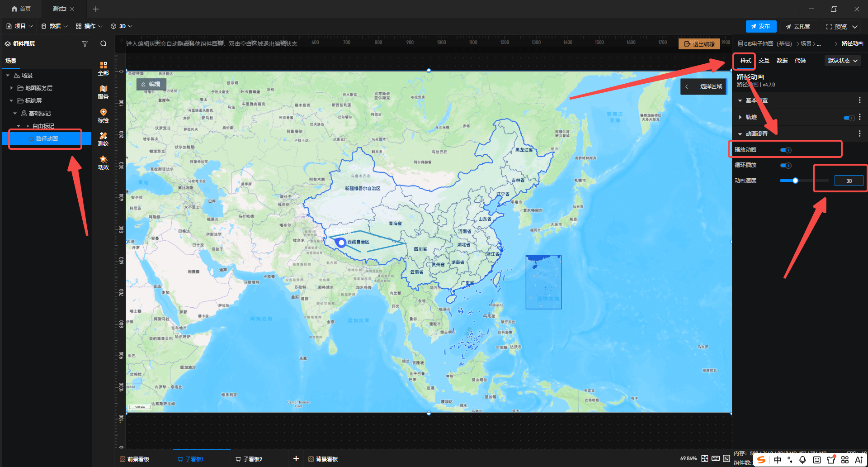Open the 测绘 surveying tools icon
The height and width of the screenshot is (467, 868).
point(103,139)
